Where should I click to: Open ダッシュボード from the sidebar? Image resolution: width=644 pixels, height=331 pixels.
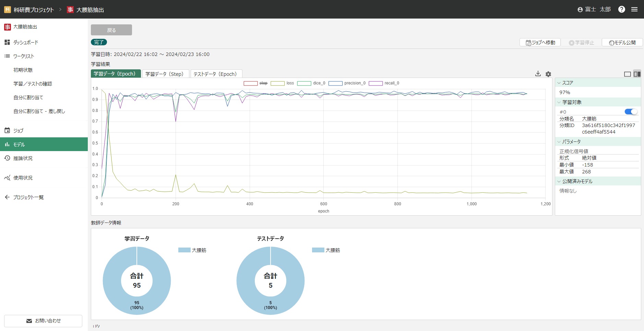[x=26, y=42]
